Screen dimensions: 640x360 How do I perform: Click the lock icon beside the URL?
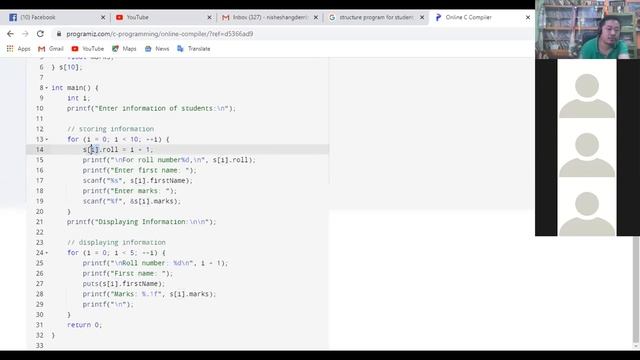tap(59, 34)
